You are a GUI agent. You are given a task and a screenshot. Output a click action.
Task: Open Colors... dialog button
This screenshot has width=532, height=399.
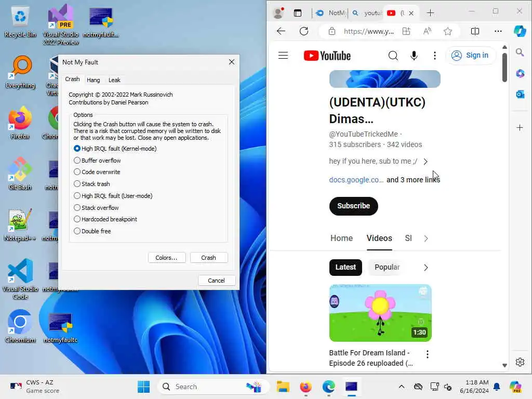167,258
